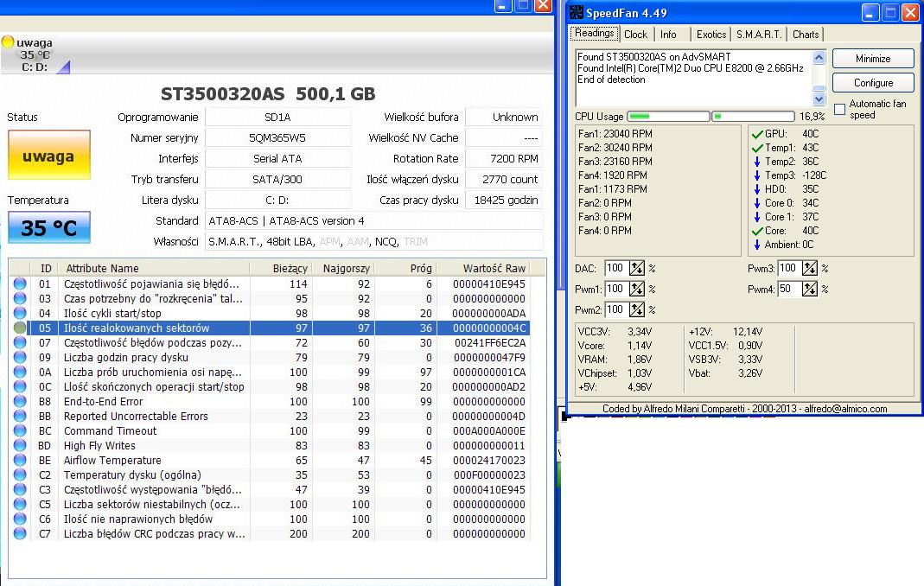The height and width of the screenshot is (586, 924).
Task: Select the 'Command Timeout' attribute row
Action: (270, 431)
